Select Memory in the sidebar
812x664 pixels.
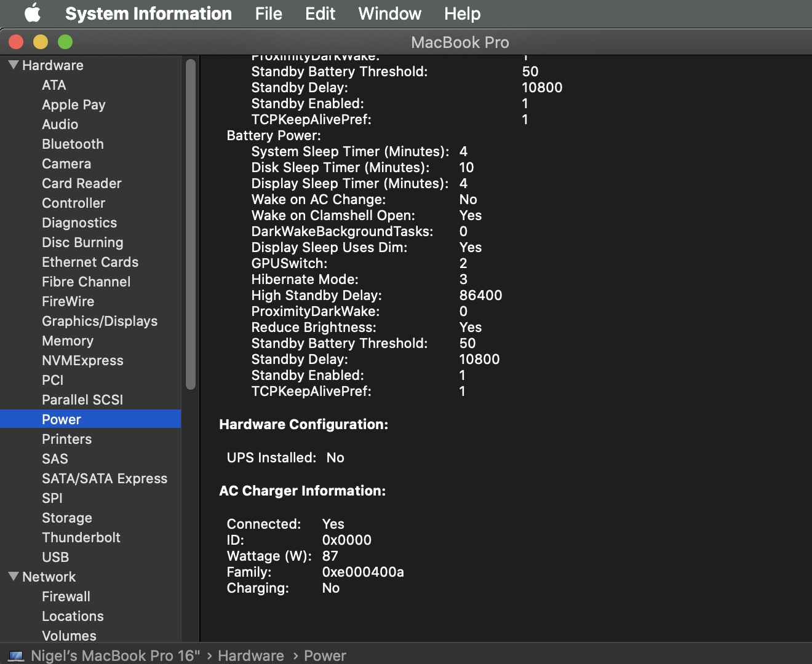pos(68,341)
